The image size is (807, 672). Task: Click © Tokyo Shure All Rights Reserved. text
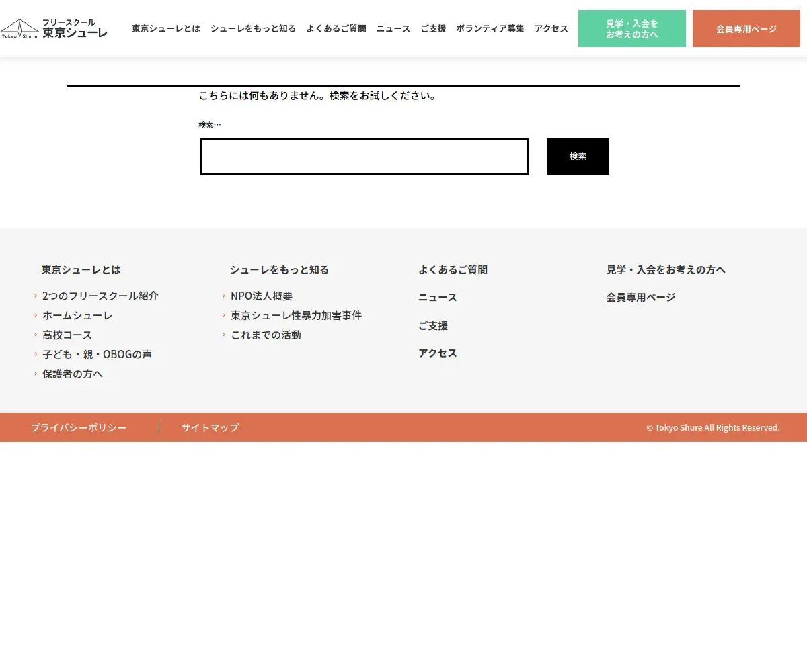[x=713, y=427]
